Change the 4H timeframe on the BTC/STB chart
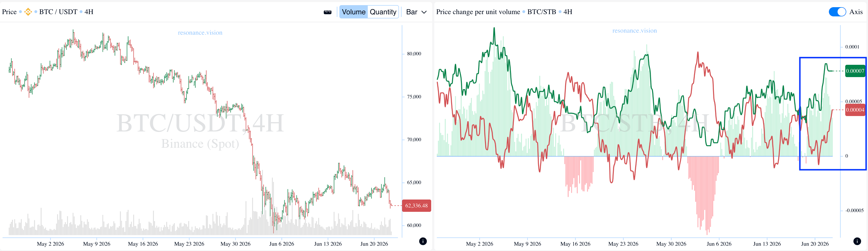 tap(568, 12)
